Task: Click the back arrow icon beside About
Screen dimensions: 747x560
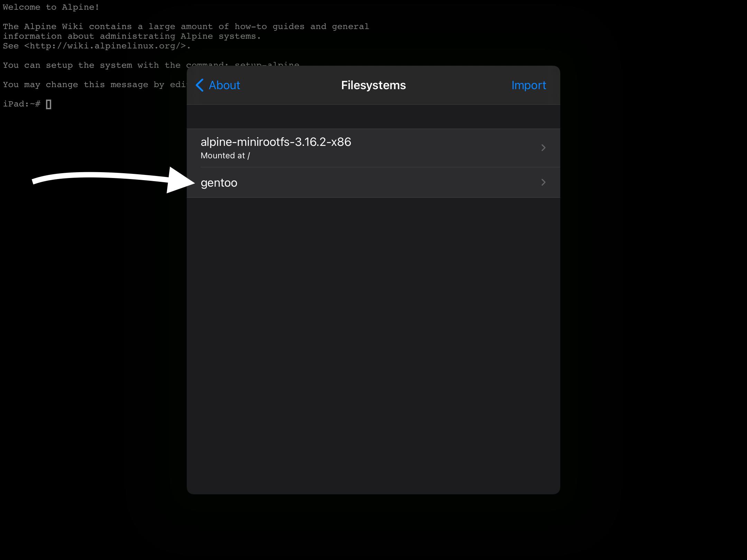Action: tap(200, 85)
